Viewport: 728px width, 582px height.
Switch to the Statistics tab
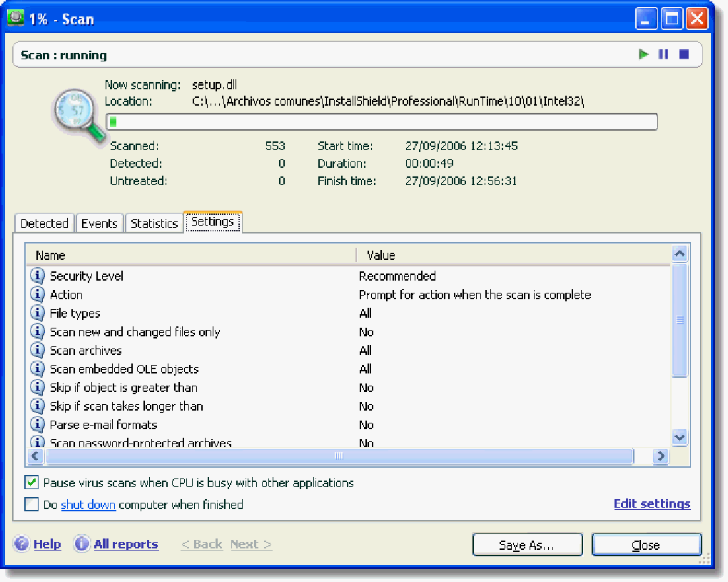click(x=154, y=224)
